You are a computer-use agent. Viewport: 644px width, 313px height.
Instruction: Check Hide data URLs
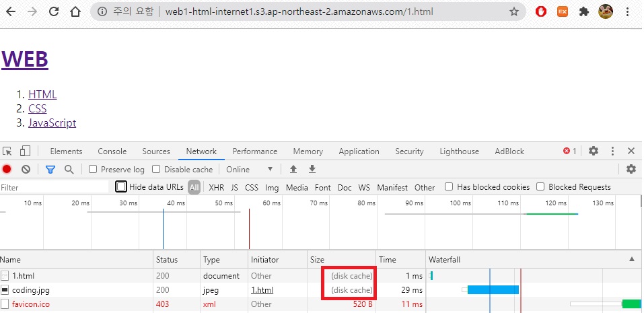click(x=121, y=187)
